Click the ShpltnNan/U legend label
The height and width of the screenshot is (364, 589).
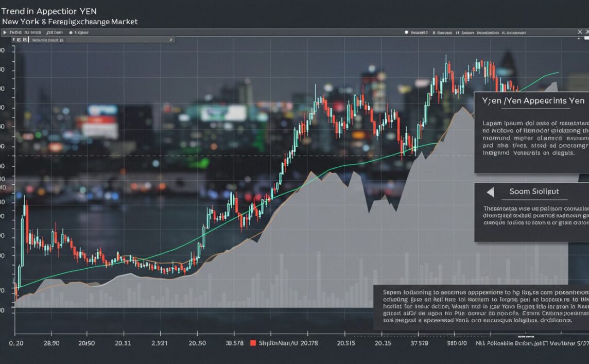278,343
